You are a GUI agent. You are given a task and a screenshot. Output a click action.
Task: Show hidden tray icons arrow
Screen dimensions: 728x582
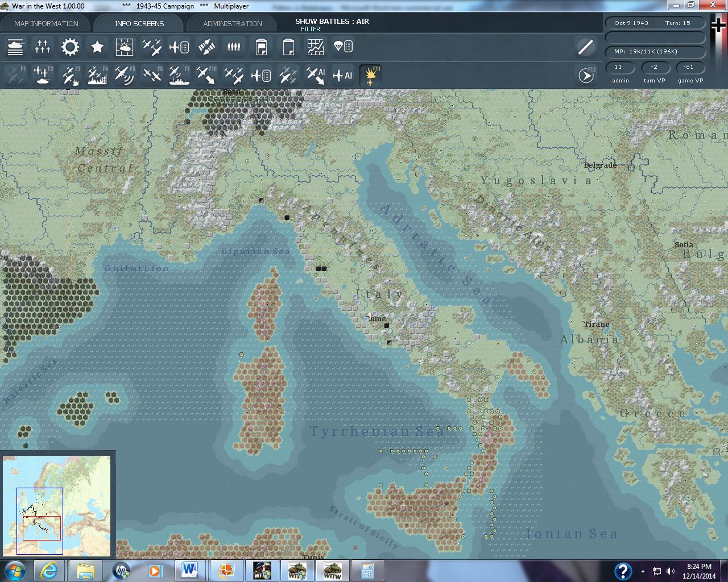[643, 571]
